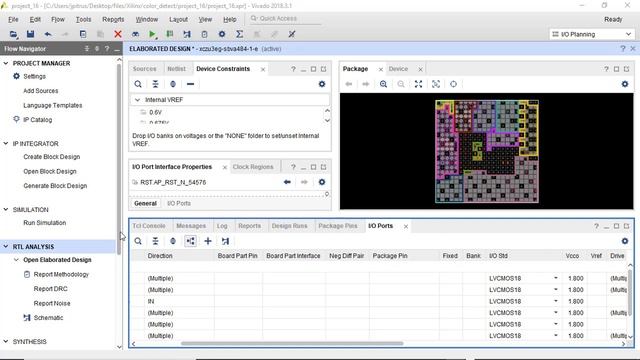Open Schematic under RTL Analysis
The width and height of the screenshot is (640, 360).
point(48,318)
